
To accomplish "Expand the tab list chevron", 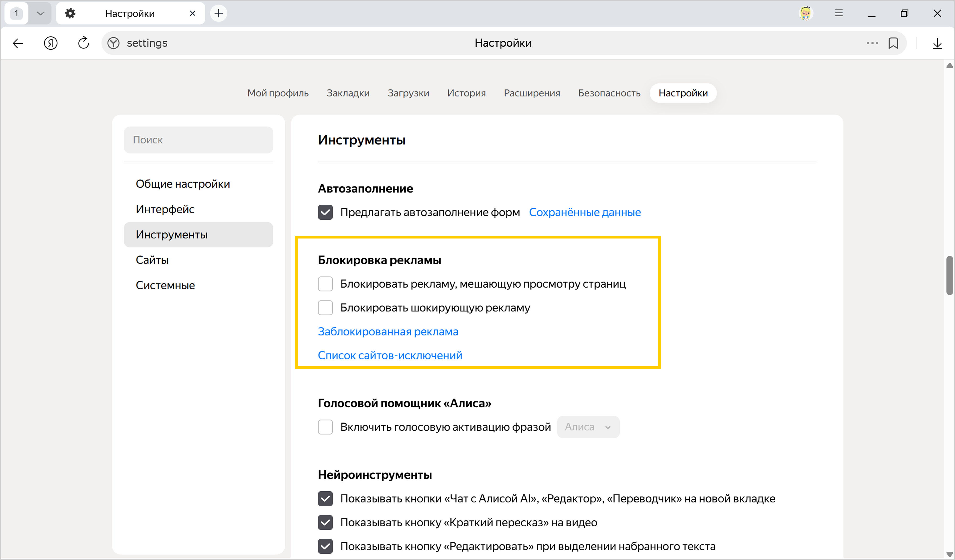I will tap(41, 13).
